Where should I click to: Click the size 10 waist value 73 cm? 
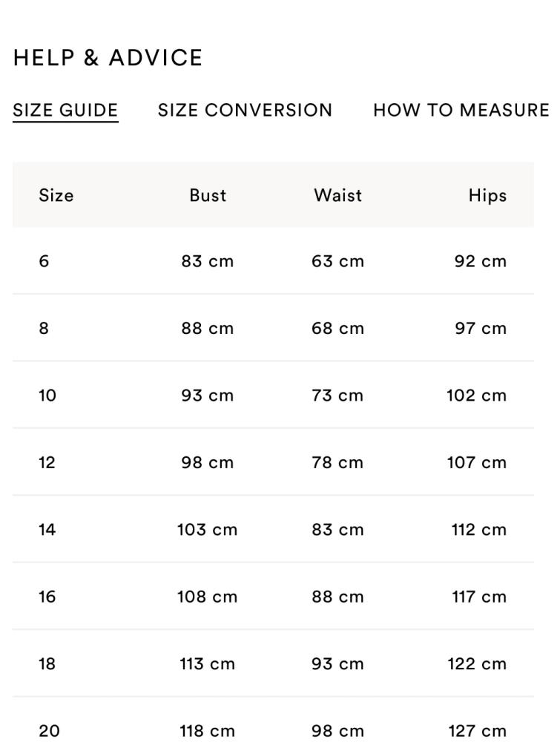click(337, 395)
